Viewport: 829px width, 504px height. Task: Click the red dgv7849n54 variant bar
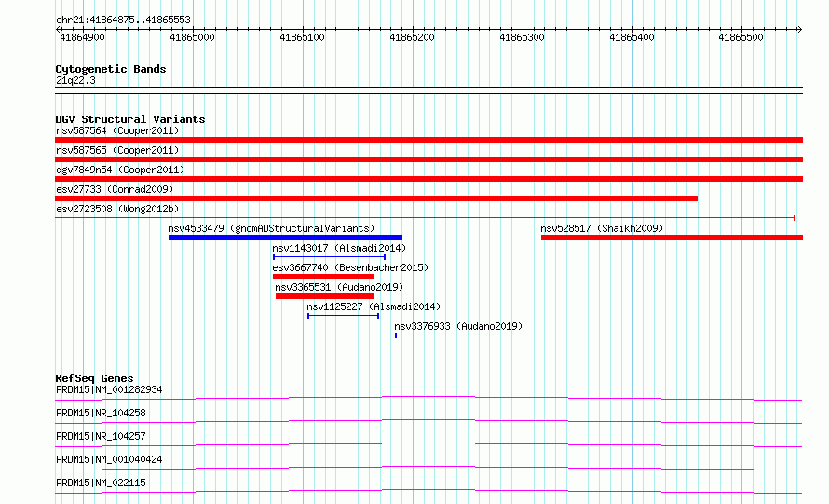tap(428, 179)
